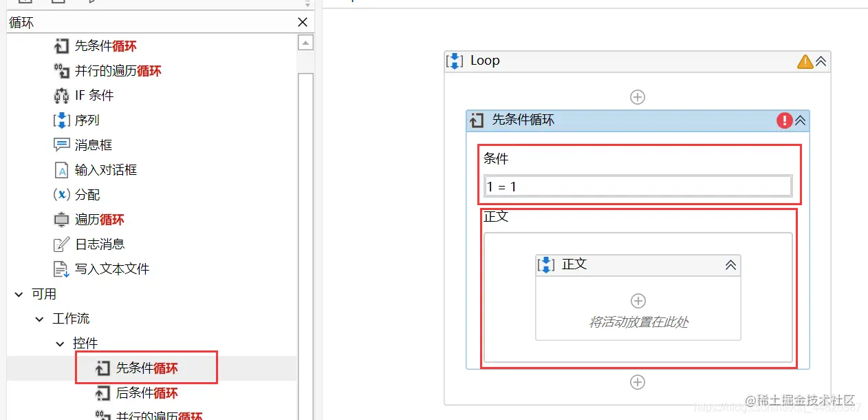Collapse the inner 正文 sequence with the chevron

point(730,265)
